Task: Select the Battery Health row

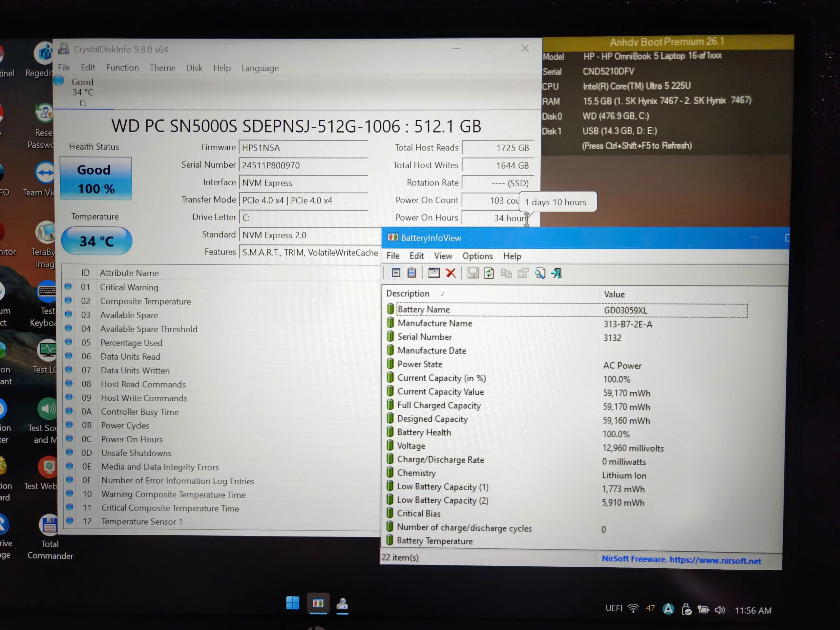Action: [567, 433]
